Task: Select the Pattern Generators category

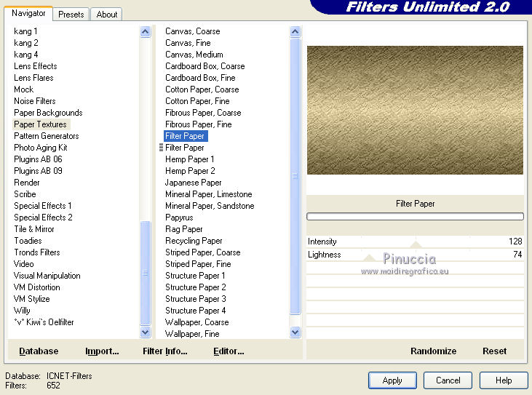Action: pyautogui.click(x=47, y=136)
